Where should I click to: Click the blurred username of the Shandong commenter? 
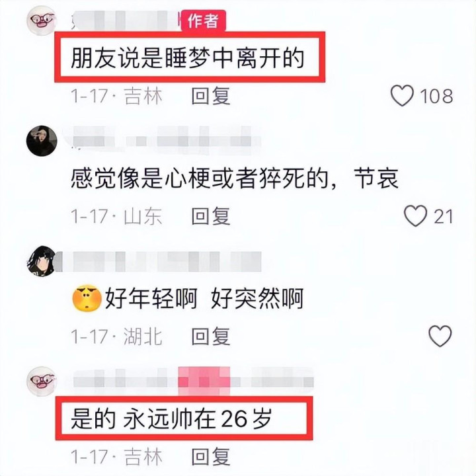pyautogui.click(x=163, y=139)
